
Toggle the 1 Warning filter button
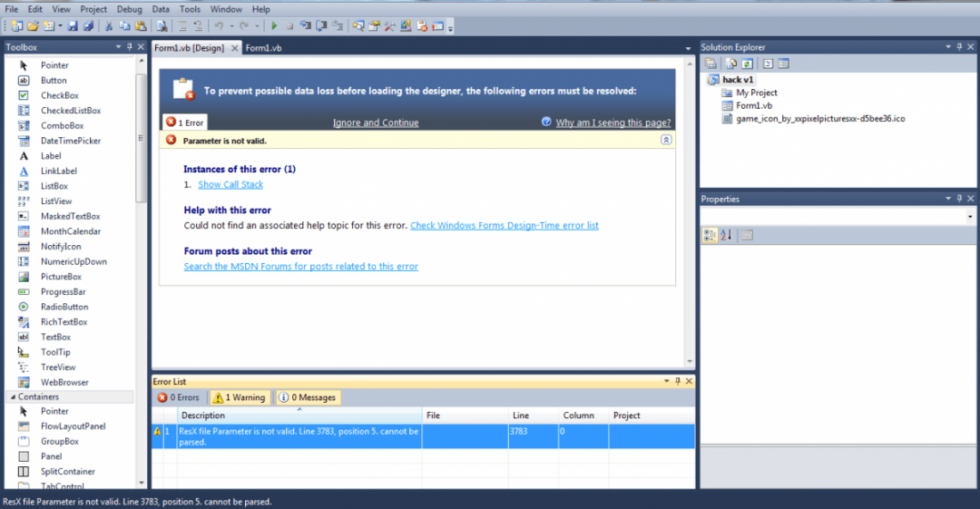(239, 397)
